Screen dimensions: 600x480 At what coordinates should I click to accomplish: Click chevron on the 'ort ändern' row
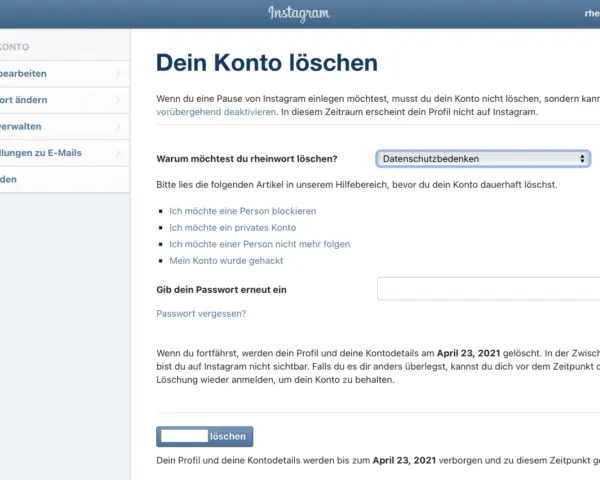point(118,100)
